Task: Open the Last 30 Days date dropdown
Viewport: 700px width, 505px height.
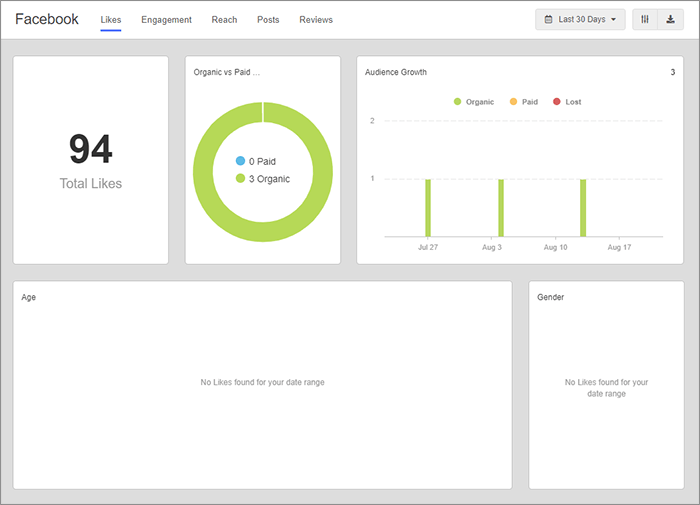Action: (580, 19)
